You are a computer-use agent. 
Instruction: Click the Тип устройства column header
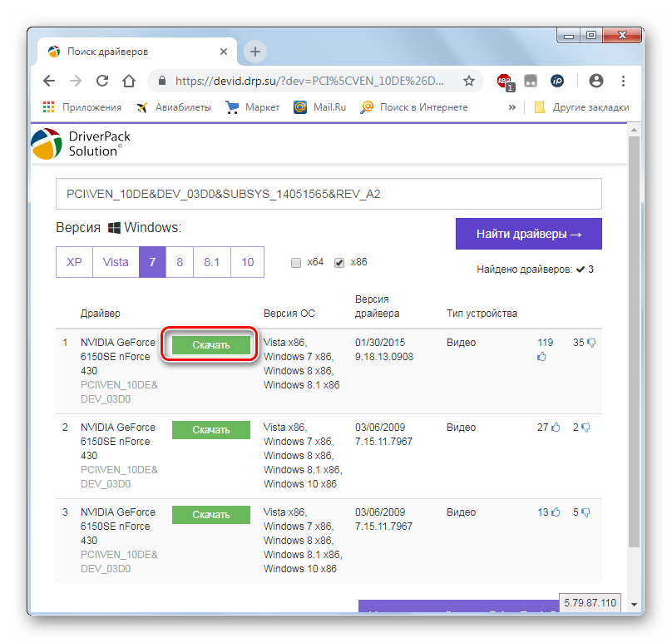pos(482,314)
